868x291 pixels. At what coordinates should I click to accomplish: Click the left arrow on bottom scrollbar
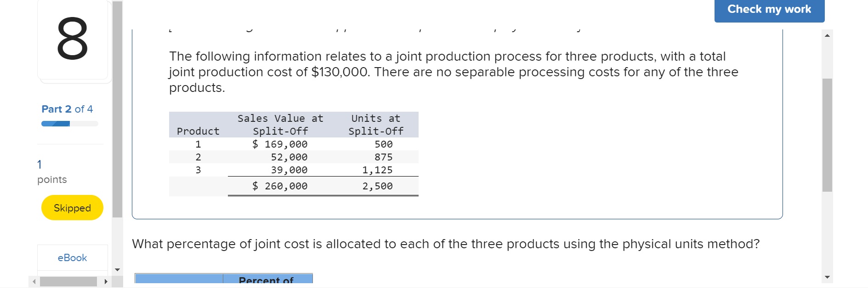click(34, 280)
